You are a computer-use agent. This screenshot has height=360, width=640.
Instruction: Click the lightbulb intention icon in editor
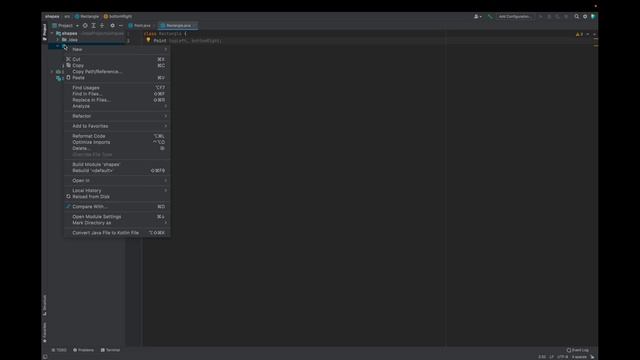point(148,40)
